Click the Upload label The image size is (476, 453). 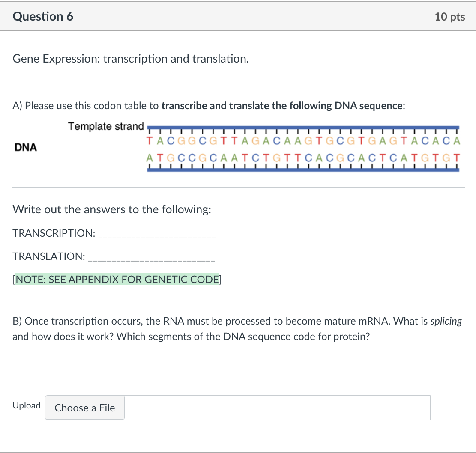[27, 405]
